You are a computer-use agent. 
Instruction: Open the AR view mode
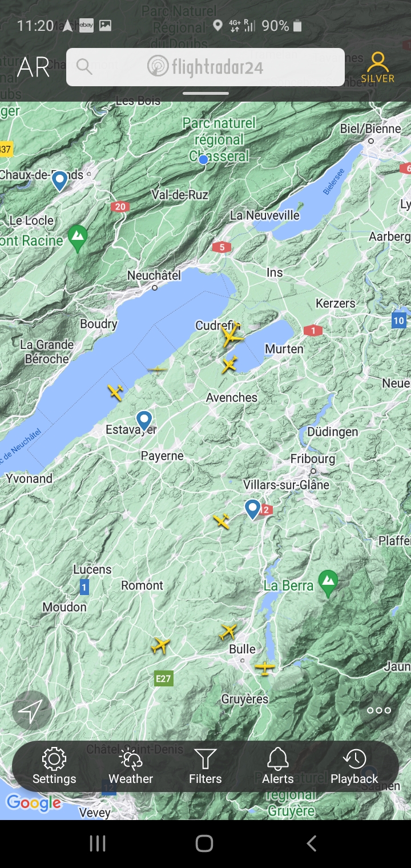[x=33, y=67]
